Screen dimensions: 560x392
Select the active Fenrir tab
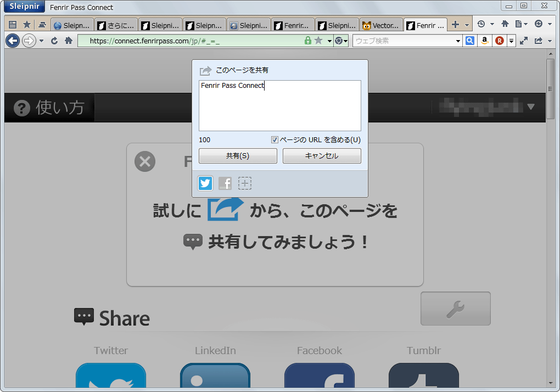point(425,25)
